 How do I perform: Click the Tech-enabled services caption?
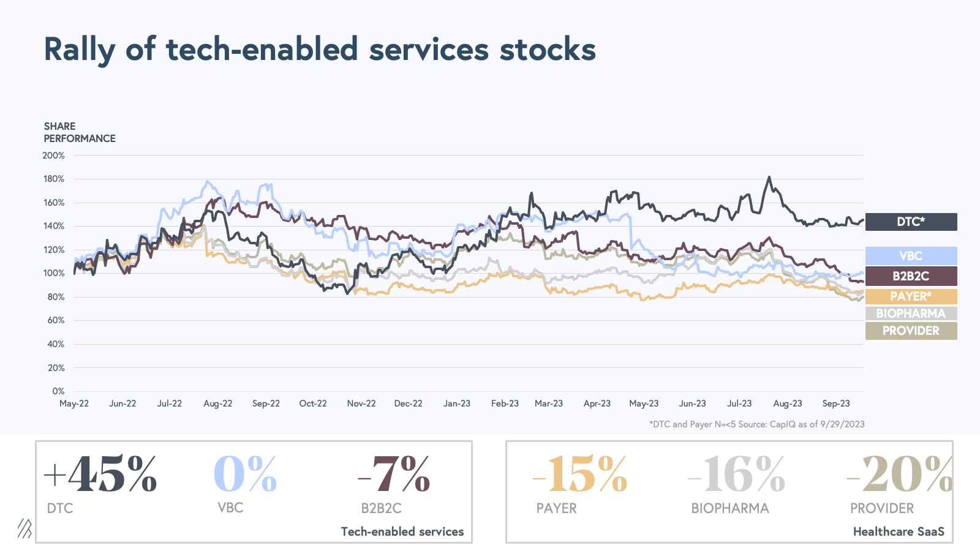coord(402,531)
